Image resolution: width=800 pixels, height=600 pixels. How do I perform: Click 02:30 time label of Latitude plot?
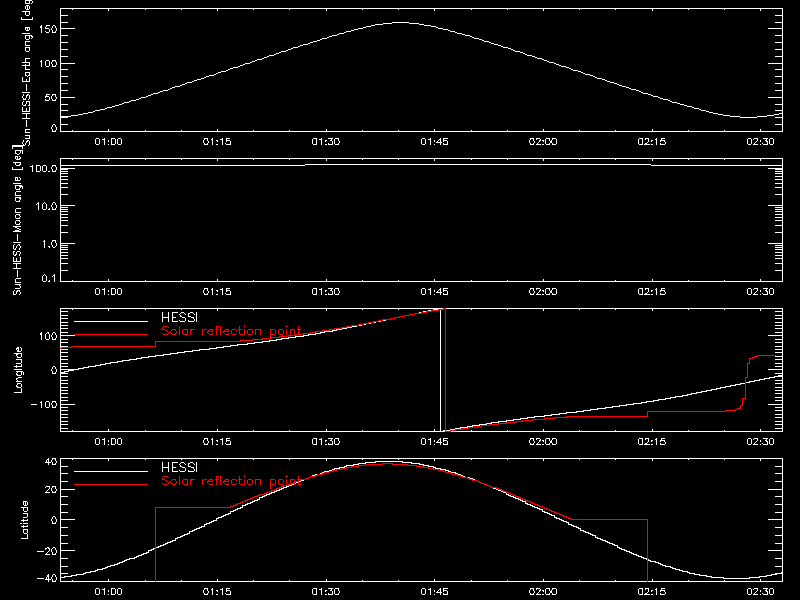pos(760,592)
